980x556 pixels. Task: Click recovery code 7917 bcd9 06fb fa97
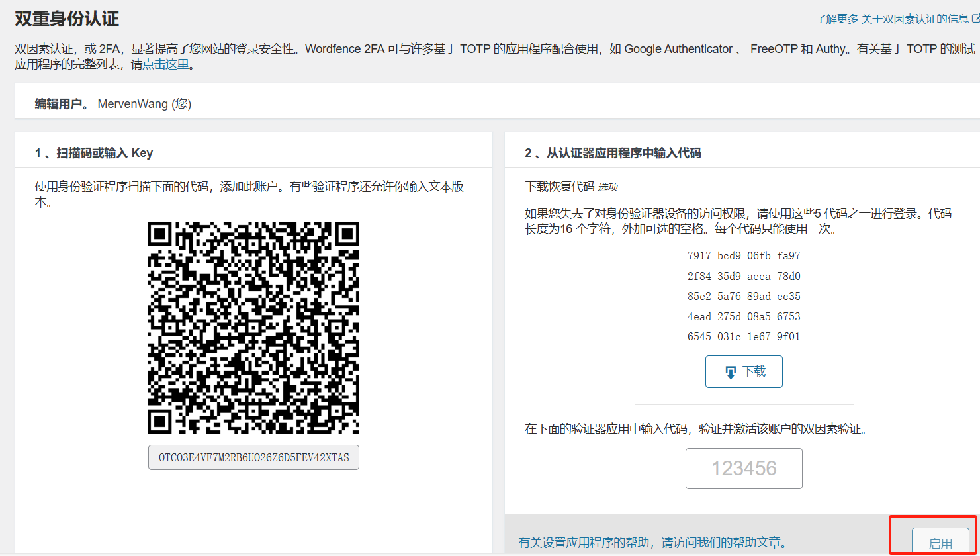pyautogui.click(x=744, y=255)
